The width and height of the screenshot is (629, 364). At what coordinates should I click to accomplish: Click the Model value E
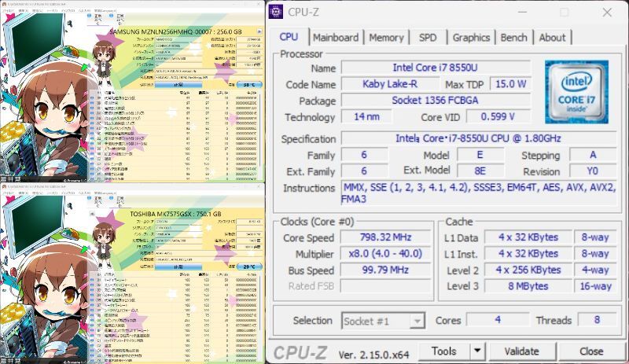point(480,155)
